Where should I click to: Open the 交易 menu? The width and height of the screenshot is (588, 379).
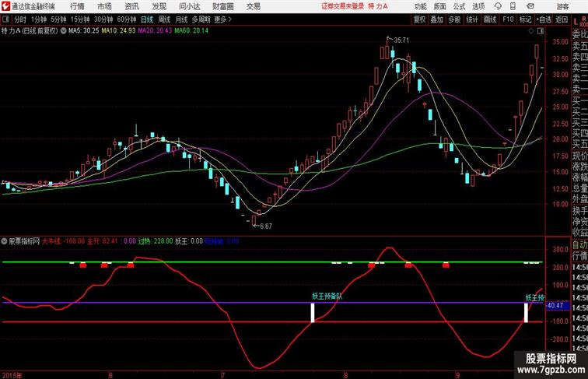pos(253,6)
